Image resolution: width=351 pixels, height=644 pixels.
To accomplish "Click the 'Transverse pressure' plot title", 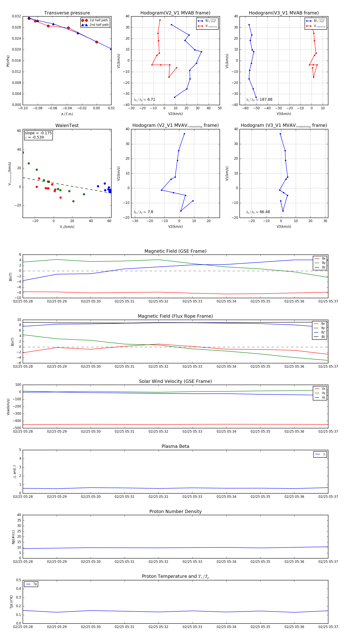I will (67, 13).
